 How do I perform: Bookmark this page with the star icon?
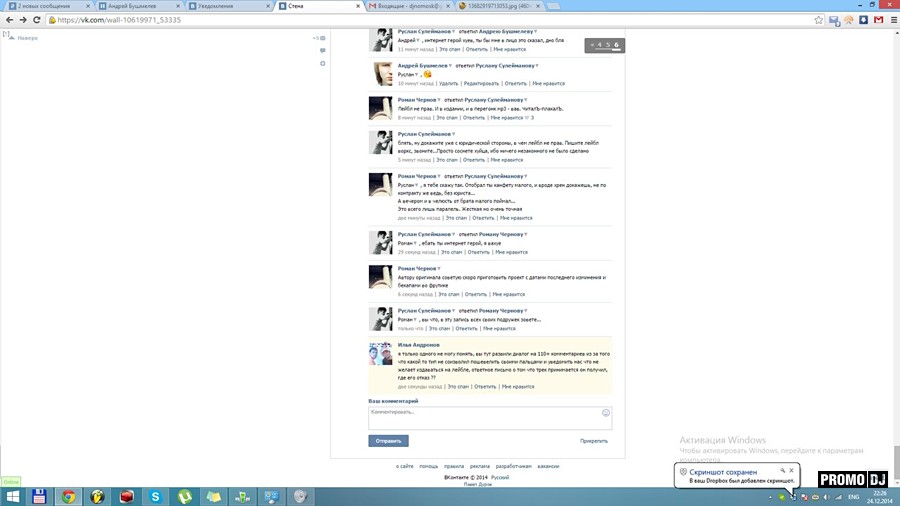point(862,19)
